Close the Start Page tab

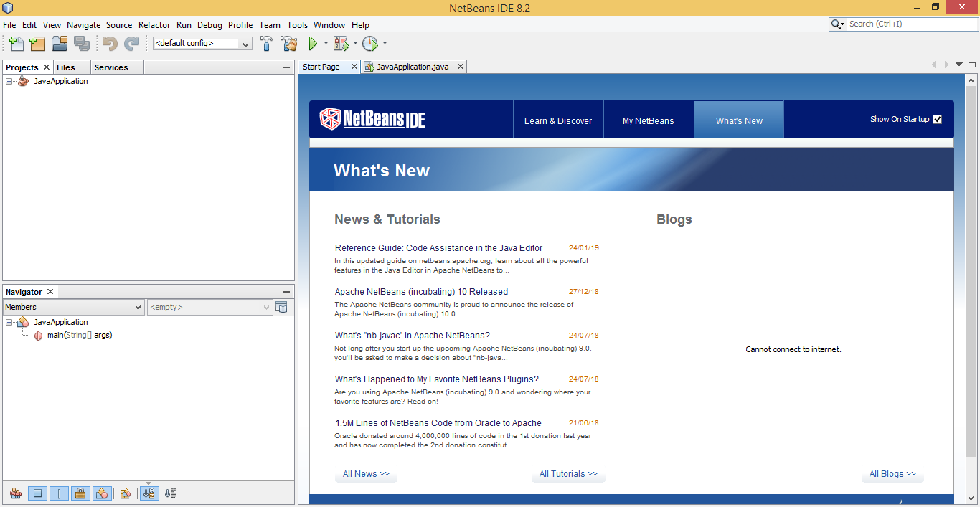click(354, 67)
